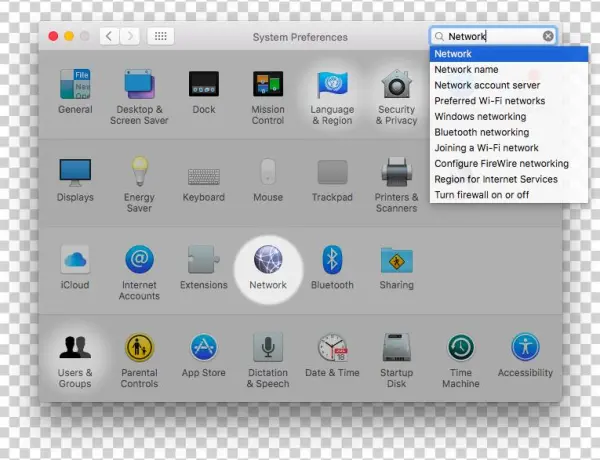Click the back navigation arrow

point(109,36)
